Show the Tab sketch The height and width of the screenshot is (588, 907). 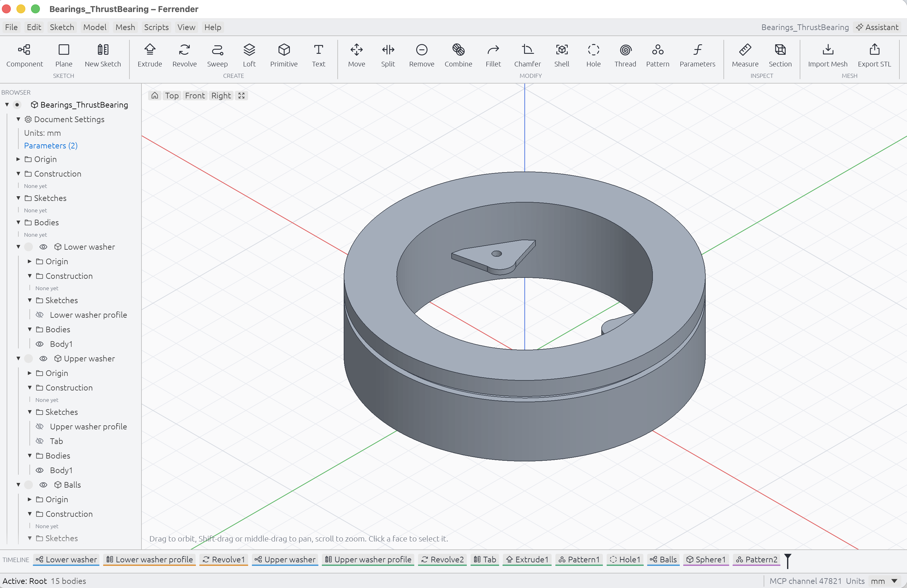tap(40, 441)
